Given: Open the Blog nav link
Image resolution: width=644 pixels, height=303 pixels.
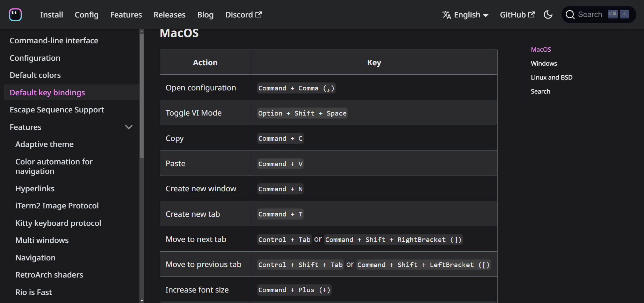Looking at the screenshot, I should coord(205,15).
